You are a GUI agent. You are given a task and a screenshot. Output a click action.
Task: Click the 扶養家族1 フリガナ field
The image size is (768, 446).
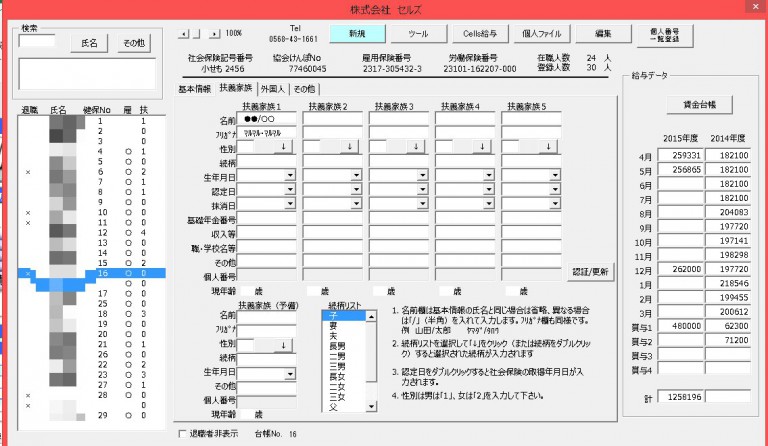click(x=266, y=133)
